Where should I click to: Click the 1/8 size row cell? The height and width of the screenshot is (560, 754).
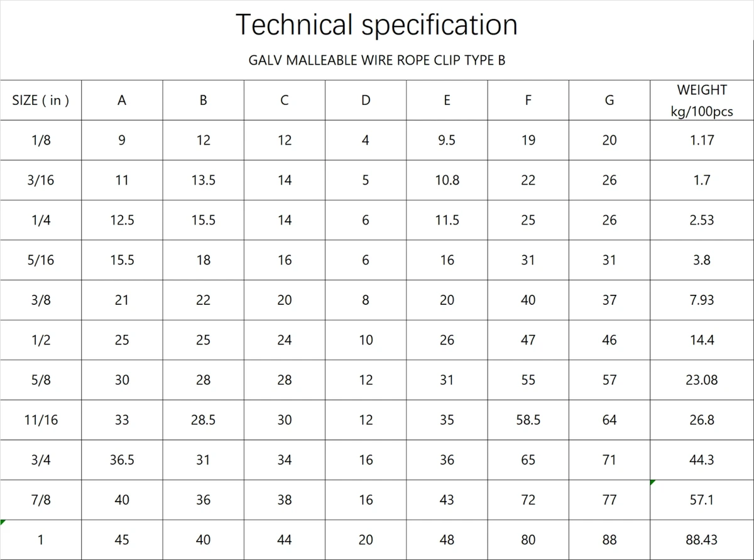coord(41,140)
